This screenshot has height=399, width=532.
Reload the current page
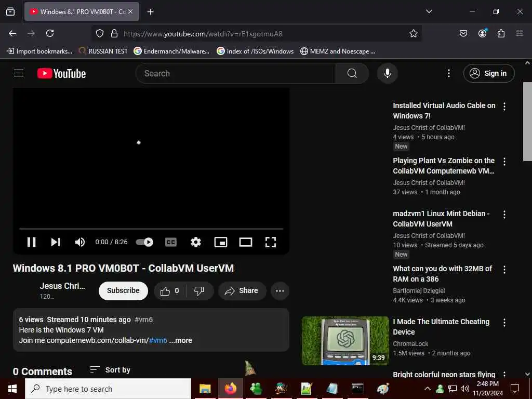(50, 33)
